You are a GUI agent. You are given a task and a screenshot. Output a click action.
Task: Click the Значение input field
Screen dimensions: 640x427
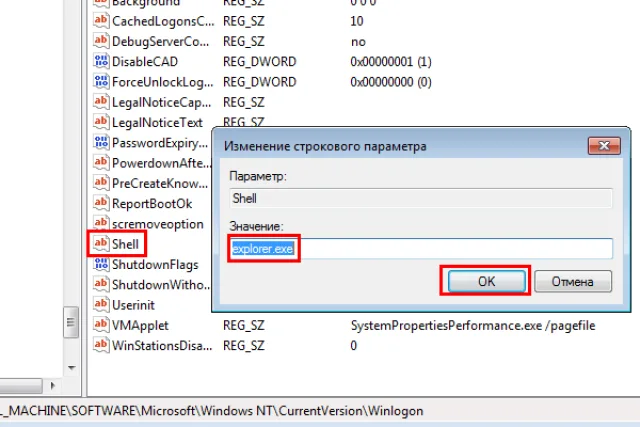tap(420, 249)
